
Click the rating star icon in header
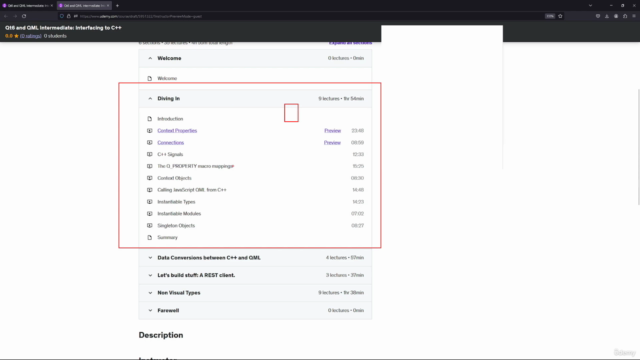pyautogui.click(x=16, y=36)
